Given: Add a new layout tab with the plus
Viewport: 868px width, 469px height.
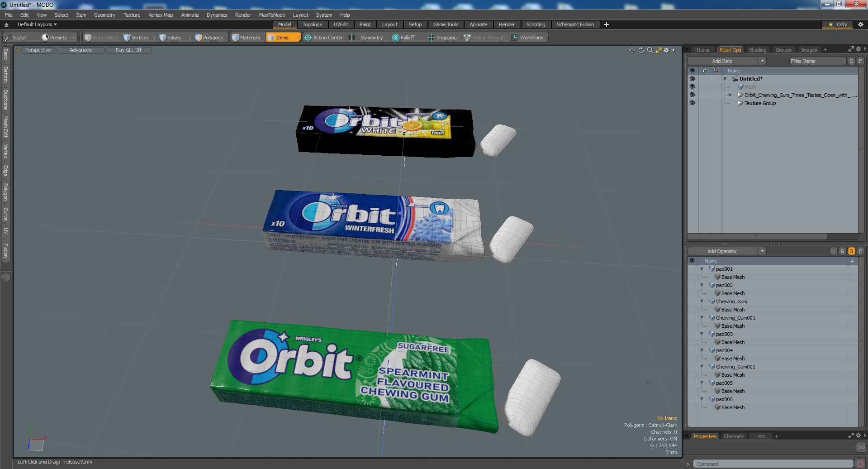Looking at the screenshot, I should pyautogui.click(x=606, y=24).
